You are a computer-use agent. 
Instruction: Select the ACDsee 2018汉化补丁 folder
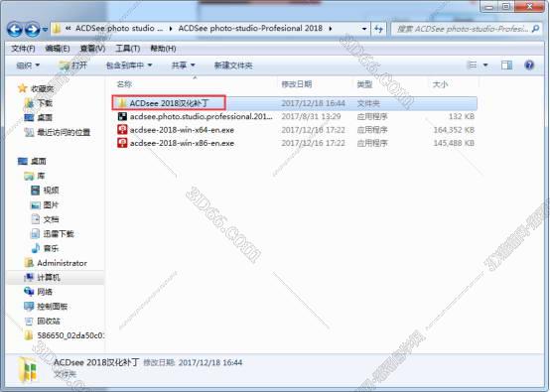click(x=169, y=103)
